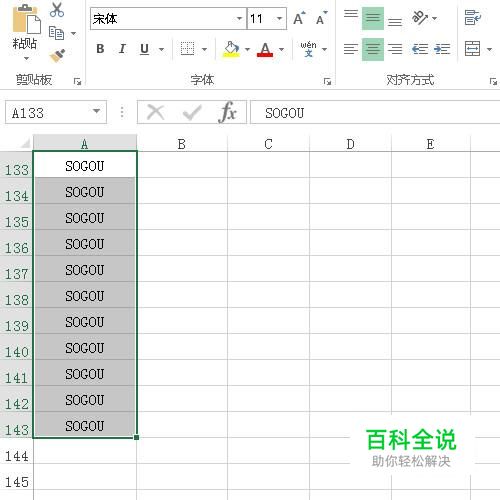Image resolution: width=500 pixels, height=500 pixels.
Task: Open the Copy dropdown arrow
Action: 74,33
